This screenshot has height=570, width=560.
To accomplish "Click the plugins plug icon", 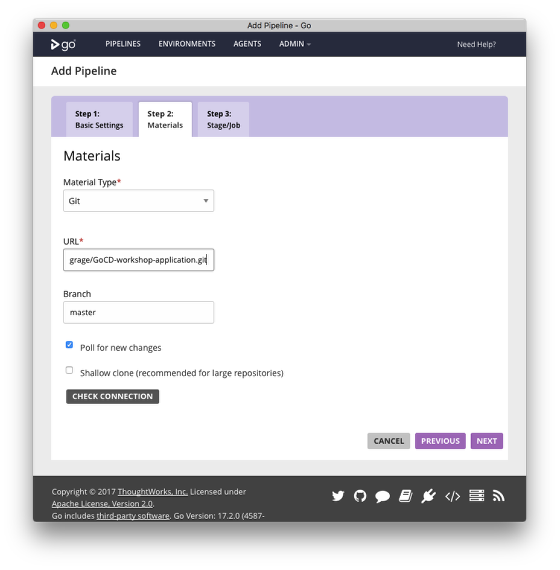I will (x=429, y=496).
